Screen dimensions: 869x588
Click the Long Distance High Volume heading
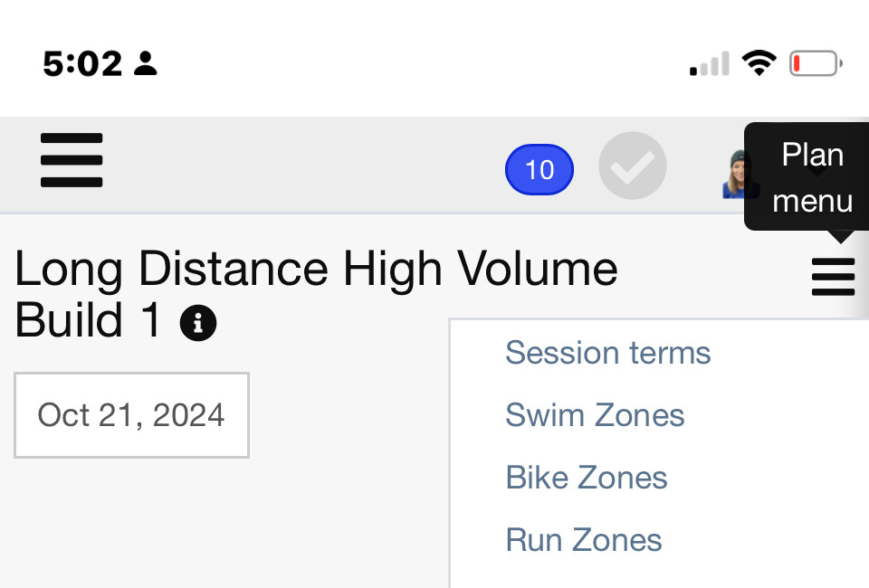(316, 269)
